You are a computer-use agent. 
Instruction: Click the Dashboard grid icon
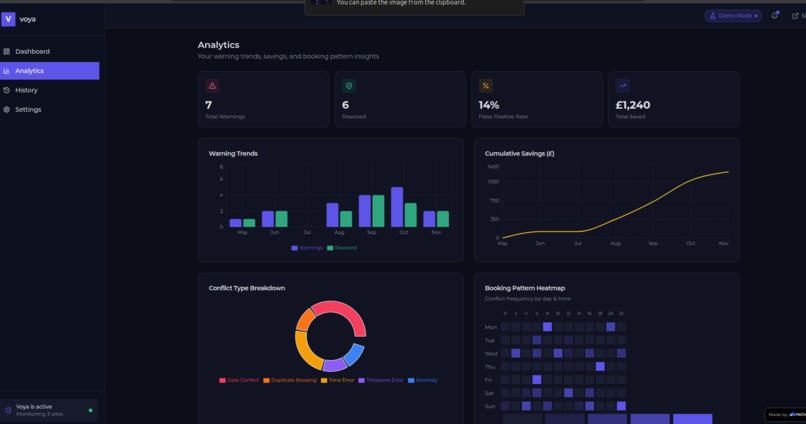7,51
